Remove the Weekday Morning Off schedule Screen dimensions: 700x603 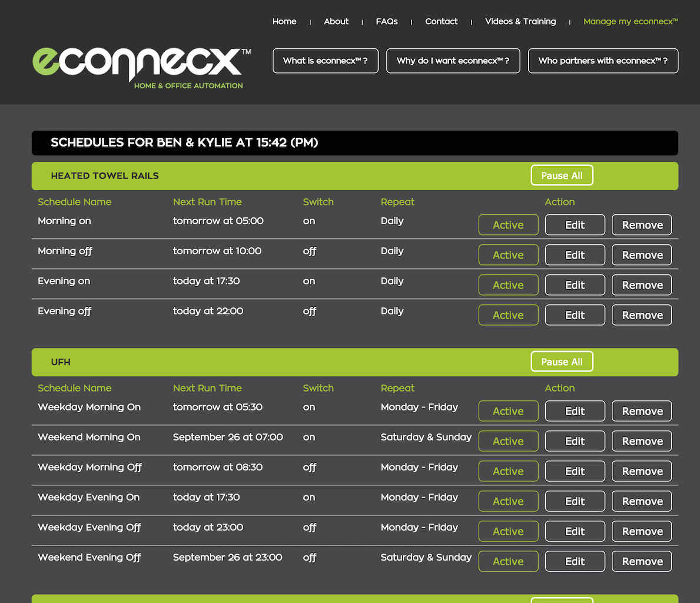pos(642,471)
